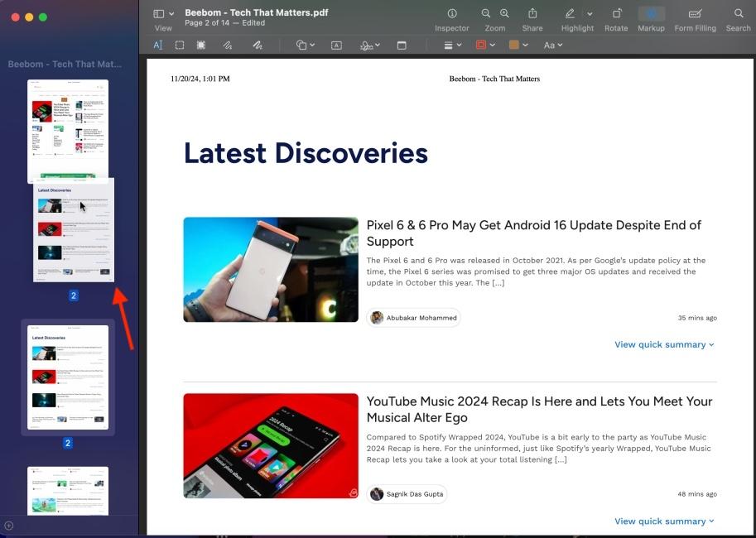The image size is (756, 538).
Task: Expand the View options chevron
Action: (x=171, y=14)
